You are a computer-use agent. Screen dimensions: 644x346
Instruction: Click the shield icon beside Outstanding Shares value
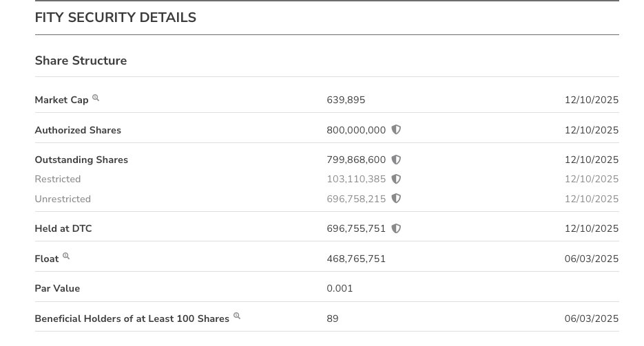coord(396,160)
